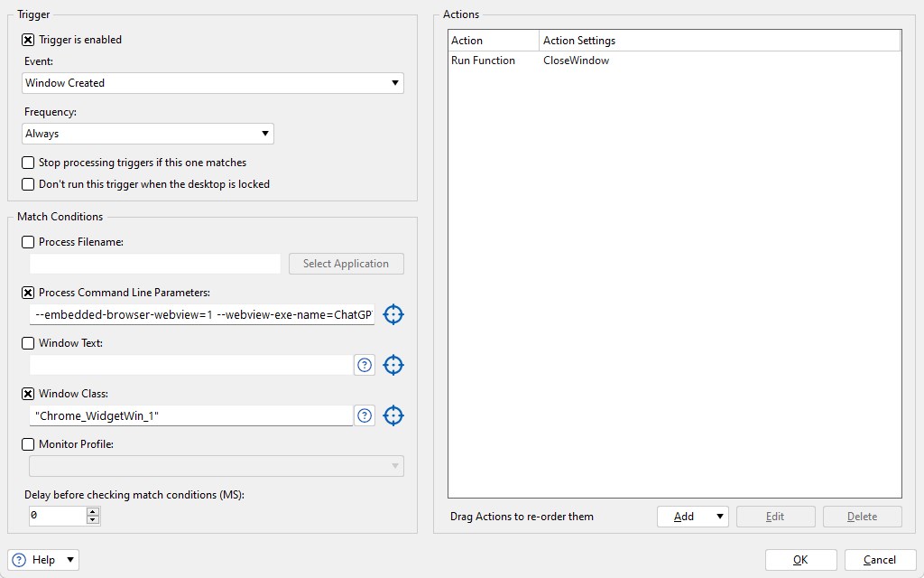
Task: Open the Event dropdown showing Window Created
Action: click(x=213, y=83)
